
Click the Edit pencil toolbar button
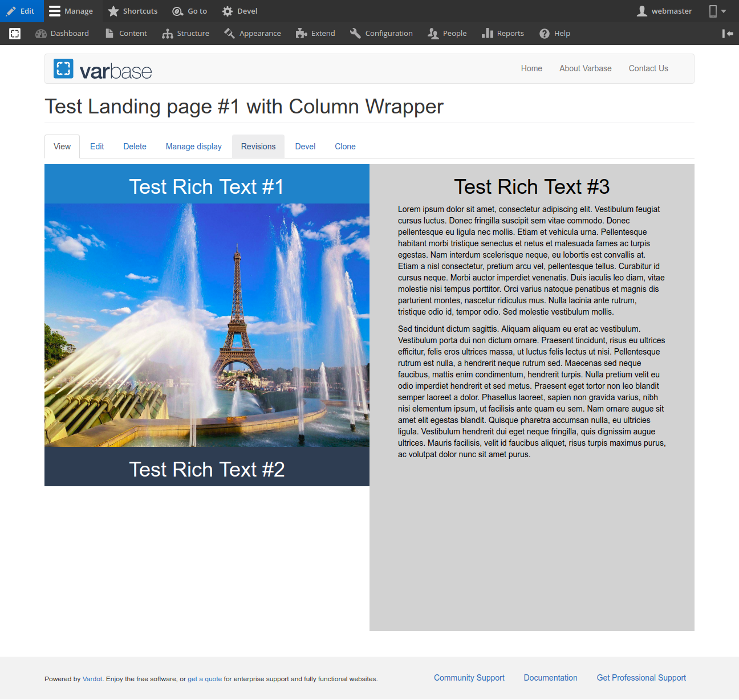21,11
